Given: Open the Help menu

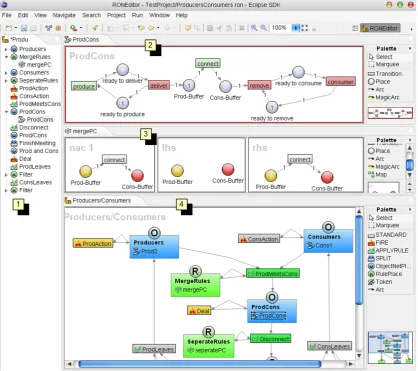Looking at the screenshot, I should (182, 15).
